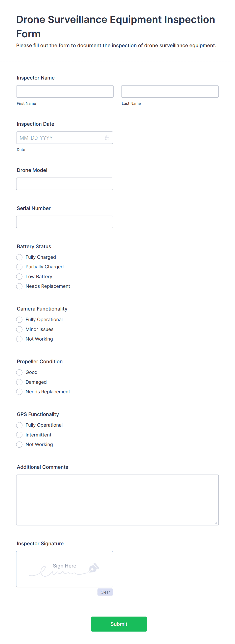Click the Submit button
Screen dimensions: 235x644
pos(119,624)
